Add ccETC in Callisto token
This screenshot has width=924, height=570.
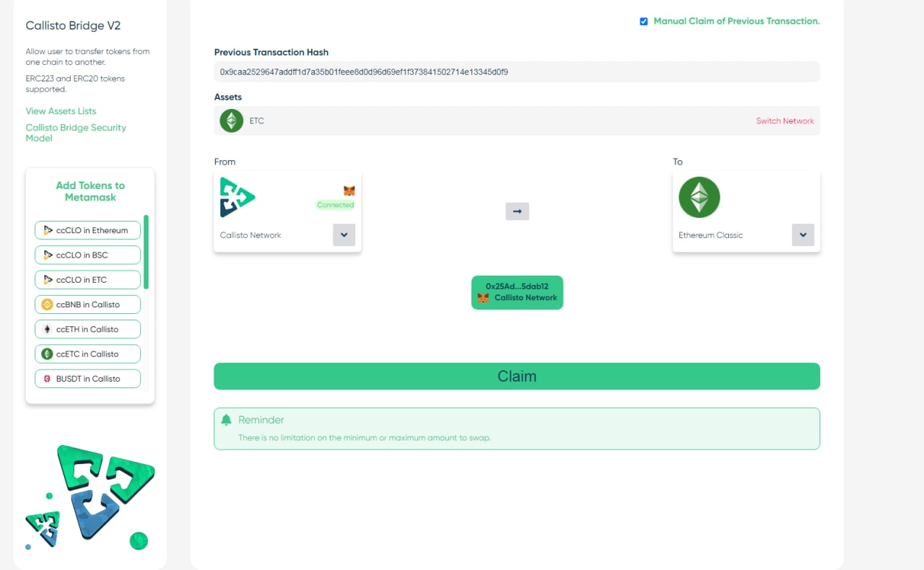pyautogui.click(x=87, y=354)
